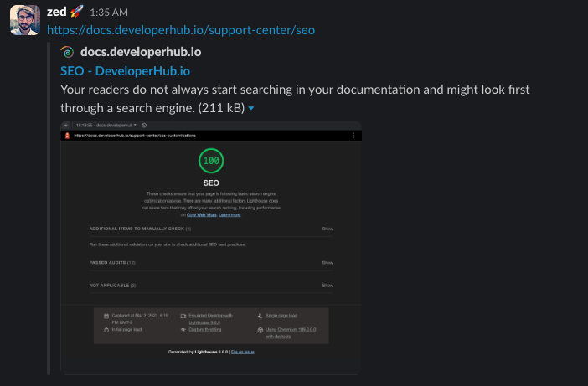Open zed's profile avatar
This screenshot has height=386, width=588.
(x=25, y=20)
